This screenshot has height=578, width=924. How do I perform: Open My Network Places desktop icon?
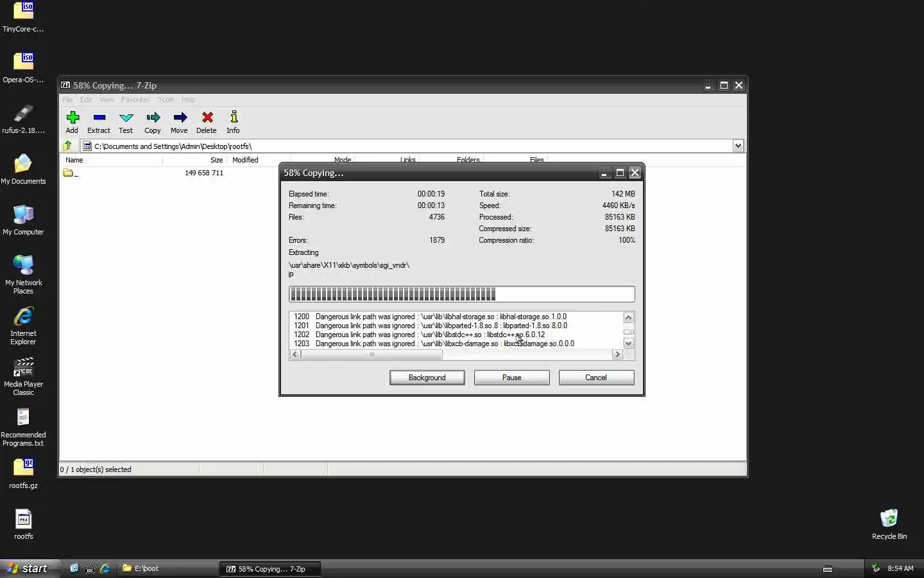[x=23, y=275]
